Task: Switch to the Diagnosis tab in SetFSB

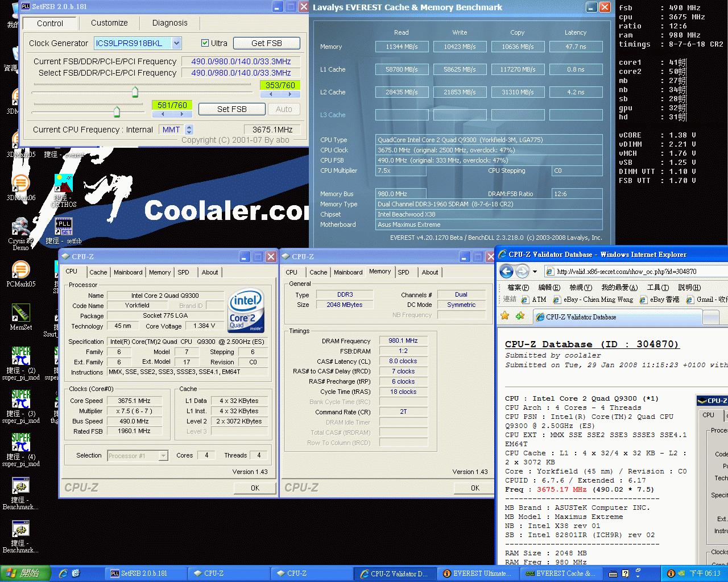Action: pos(169,23)
